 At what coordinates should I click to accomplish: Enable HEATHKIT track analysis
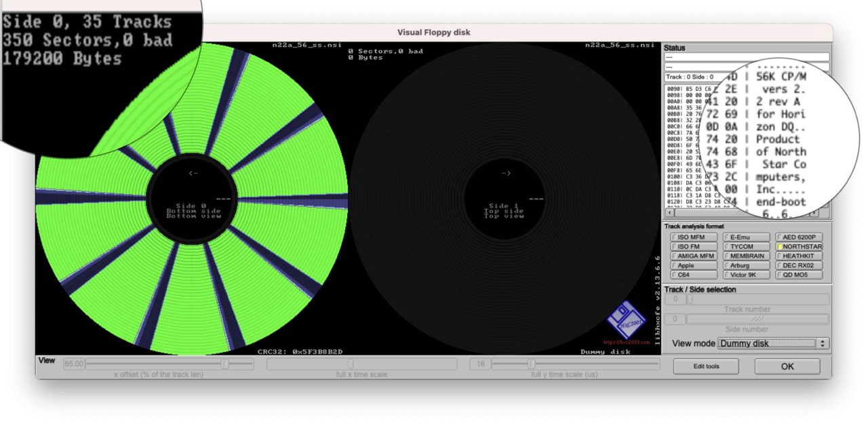coord(780,256)
